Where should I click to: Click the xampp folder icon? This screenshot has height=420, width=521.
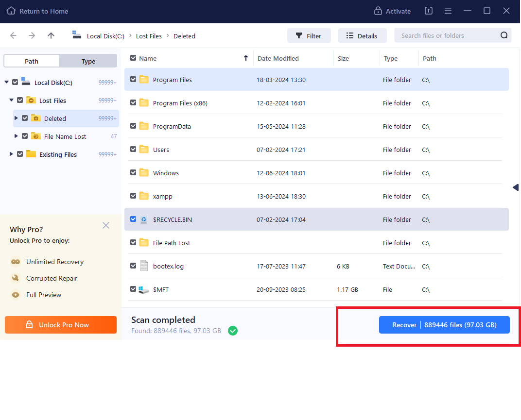(x=144, y=196)
